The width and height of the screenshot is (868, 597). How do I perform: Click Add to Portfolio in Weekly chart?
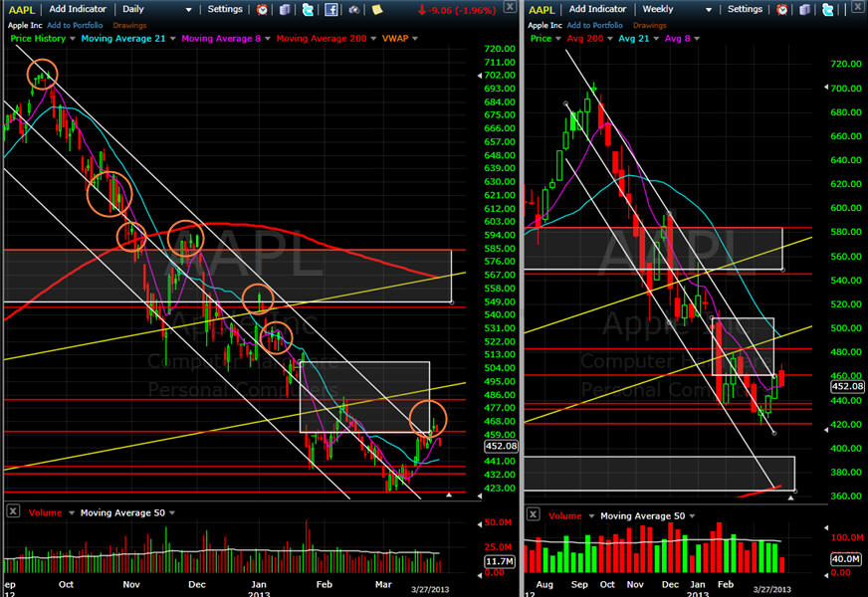(594, 26)
